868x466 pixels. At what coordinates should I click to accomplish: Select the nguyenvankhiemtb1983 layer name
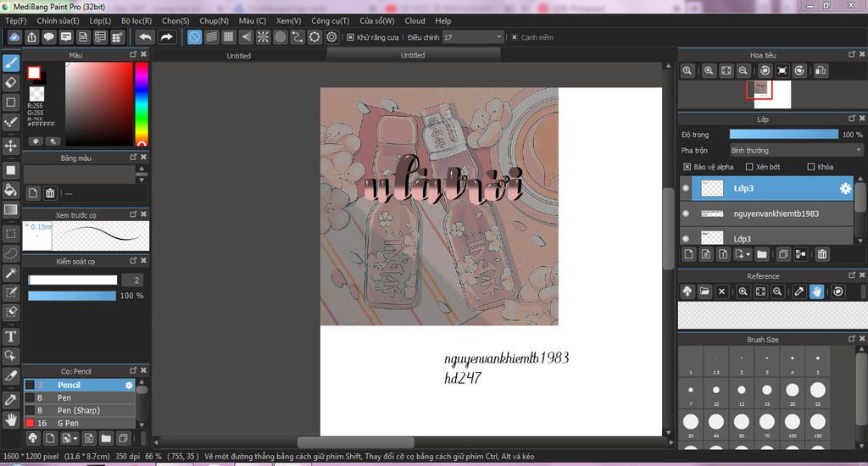coord(776,214)
